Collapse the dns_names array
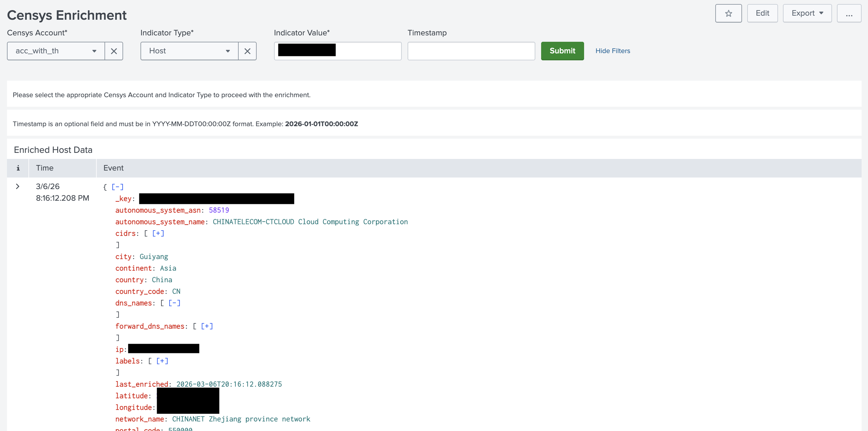Viewport: 868px width, 431px height. click(174, 303)
